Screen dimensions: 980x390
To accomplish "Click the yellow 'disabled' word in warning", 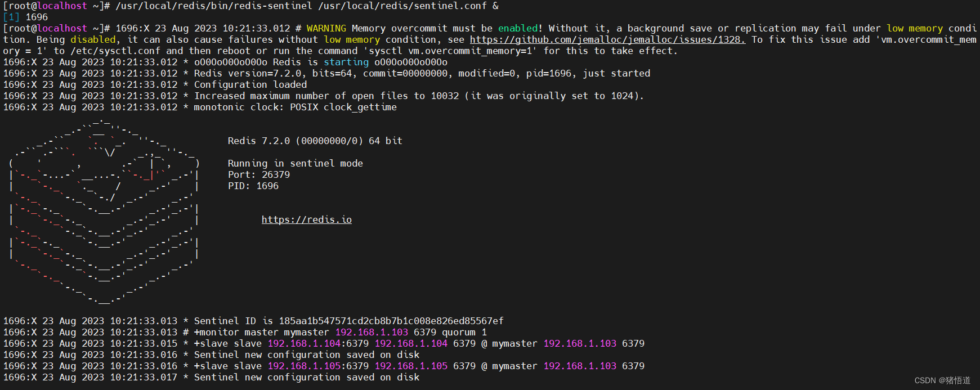I will tap(93, 39).
